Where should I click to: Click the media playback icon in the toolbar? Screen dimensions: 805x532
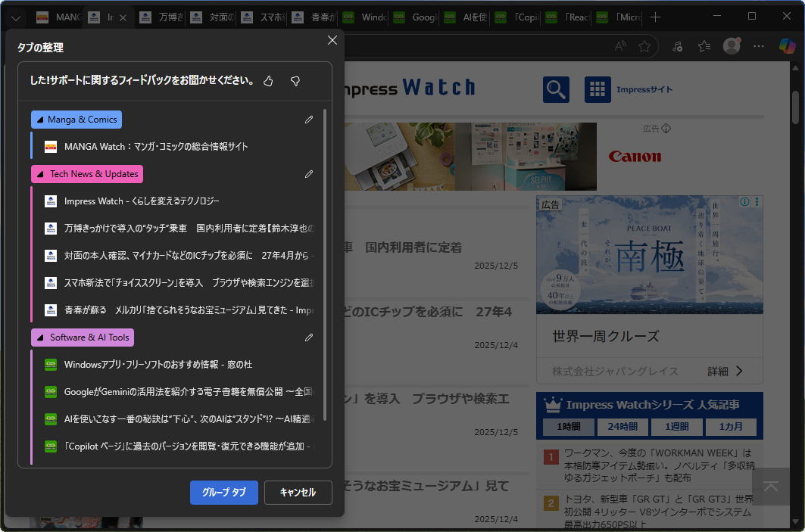pos(676,46)
